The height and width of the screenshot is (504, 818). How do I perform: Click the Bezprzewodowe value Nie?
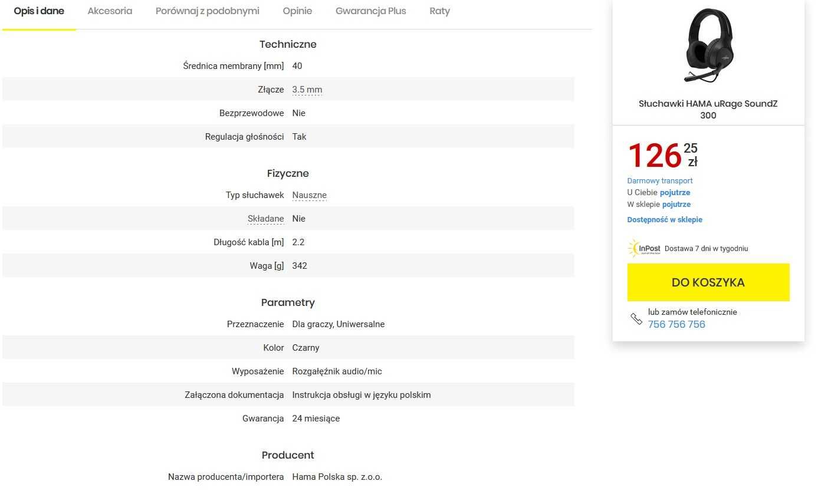coord(298,113)
